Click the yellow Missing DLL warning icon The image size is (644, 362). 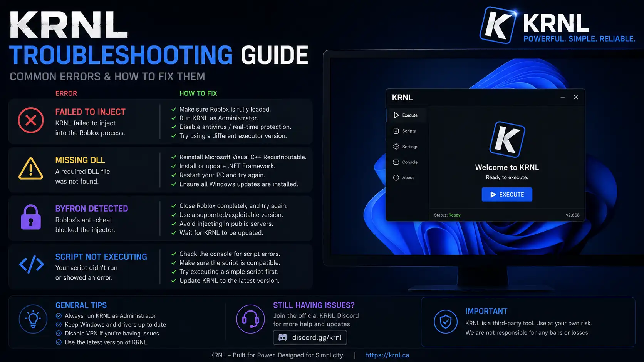pos(31,168)
